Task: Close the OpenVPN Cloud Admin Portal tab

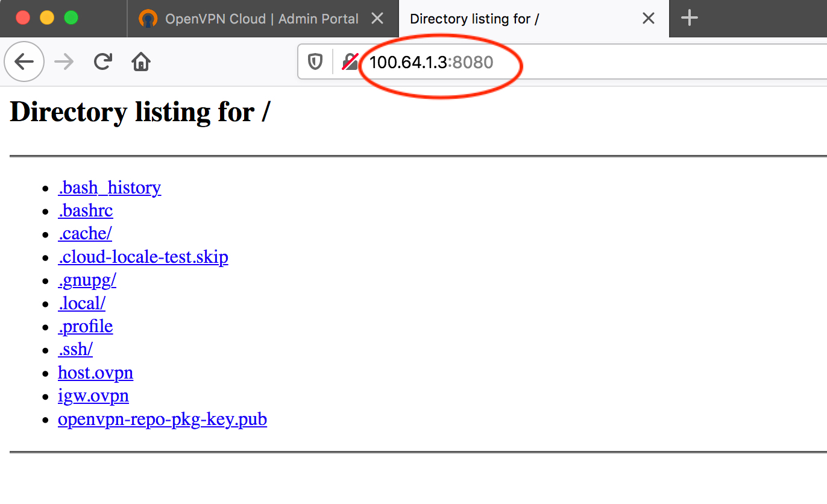Action: click(x=377, y=19)
